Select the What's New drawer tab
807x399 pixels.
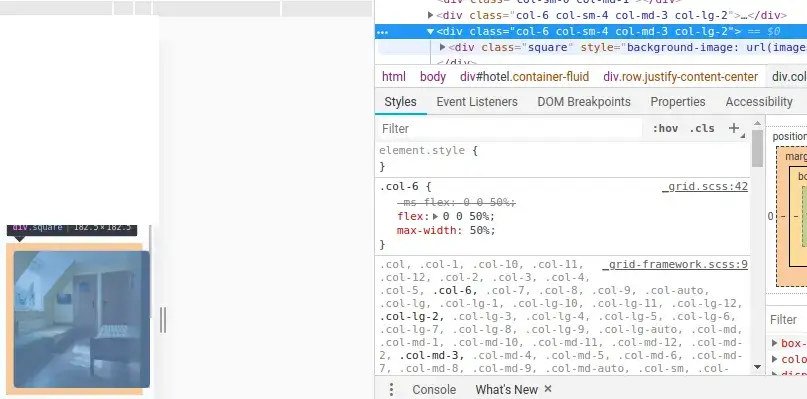(x=506, y=390)
